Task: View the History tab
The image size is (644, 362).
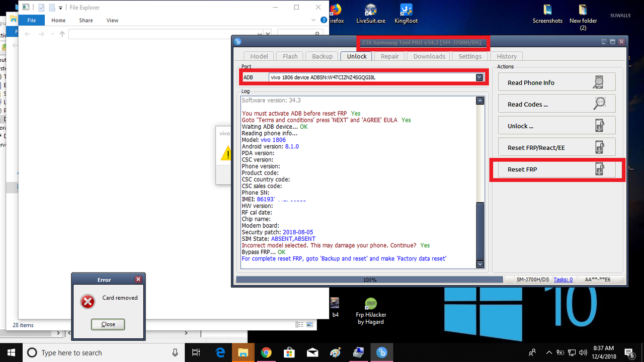Action: pyautogui.click(x=507, y=56)
